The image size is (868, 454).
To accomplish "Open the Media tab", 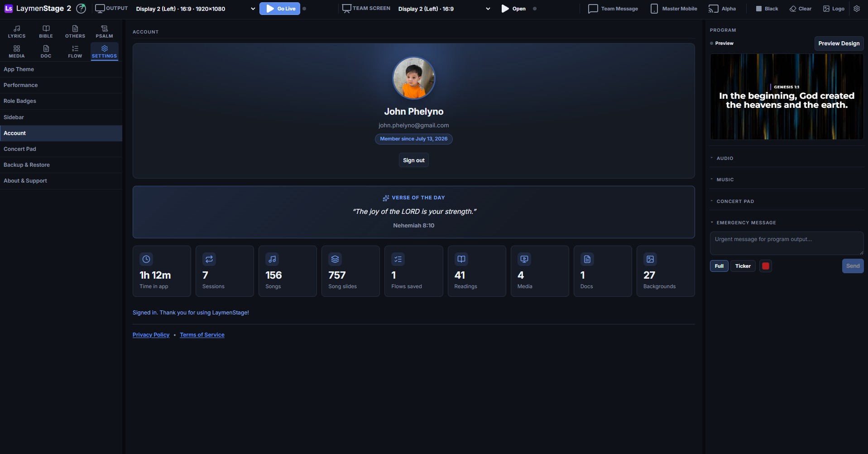I will (17, 52).
